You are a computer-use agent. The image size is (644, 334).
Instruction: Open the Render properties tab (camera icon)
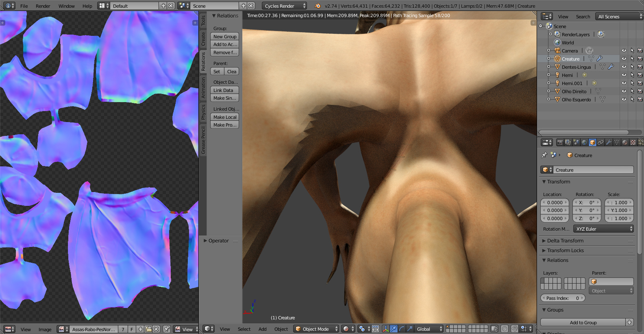pos(560,142)
